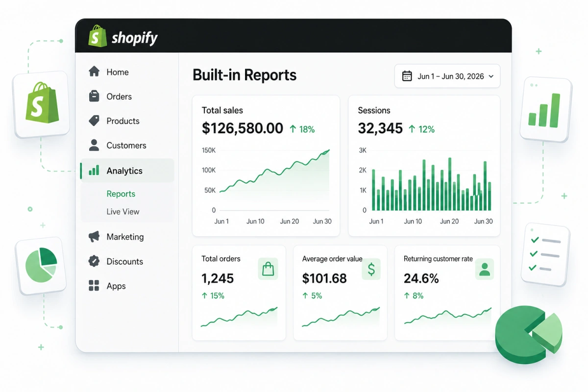Click the calendar icon in date selector
The image size is (588, 392).
point(407,76)
